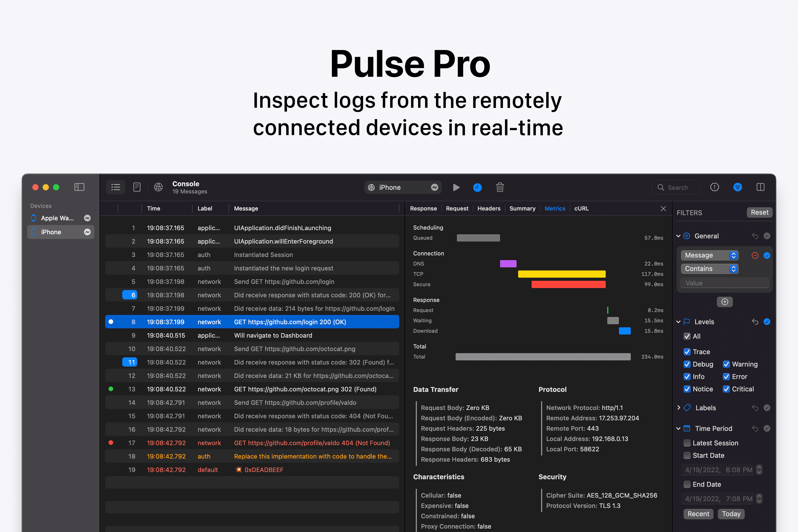Screen dimensions: 798x532
Task: Toggle the errors-only exclamation icon
Action: (x=714, y=187)
